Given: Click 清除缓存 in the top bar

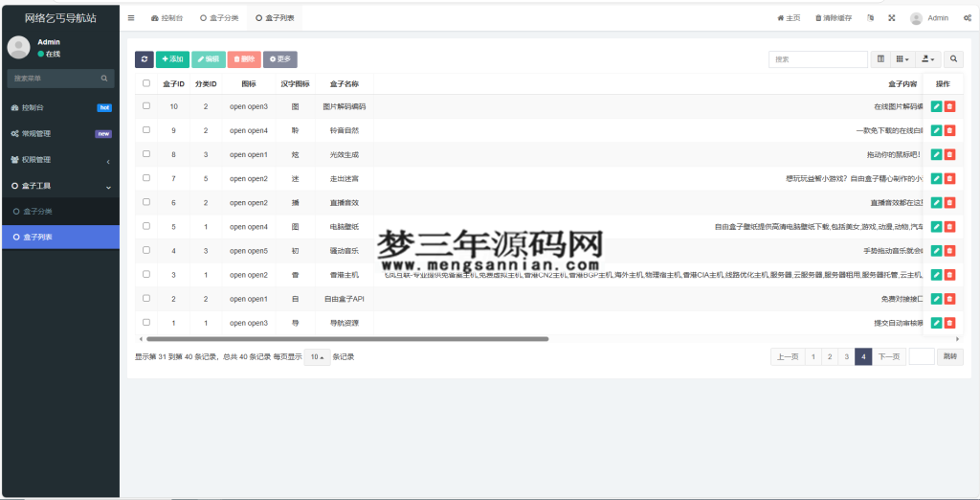Looking at the screenshot, I should [x=834, y=18].
